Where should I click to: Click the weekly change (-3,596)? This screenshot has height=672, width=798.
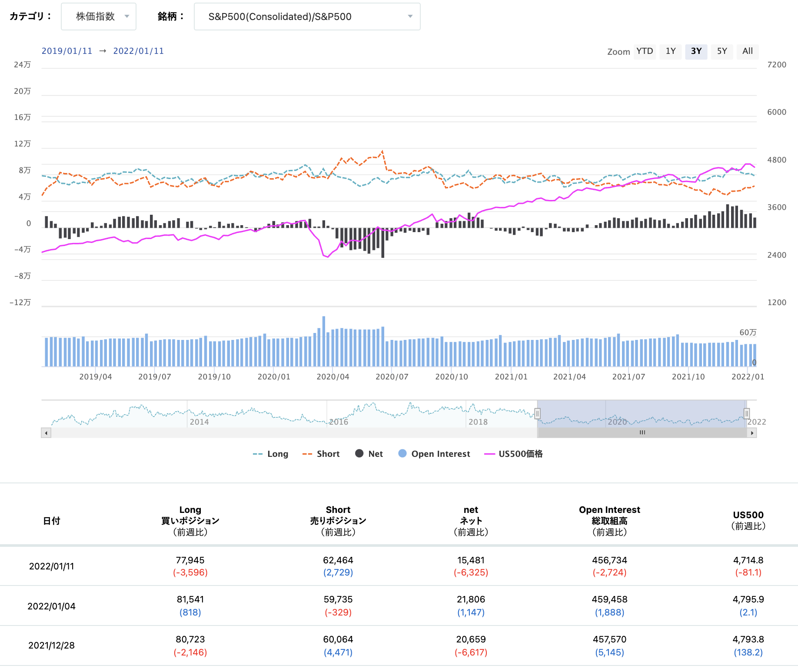pyautogui.click(x=190, y=572)
